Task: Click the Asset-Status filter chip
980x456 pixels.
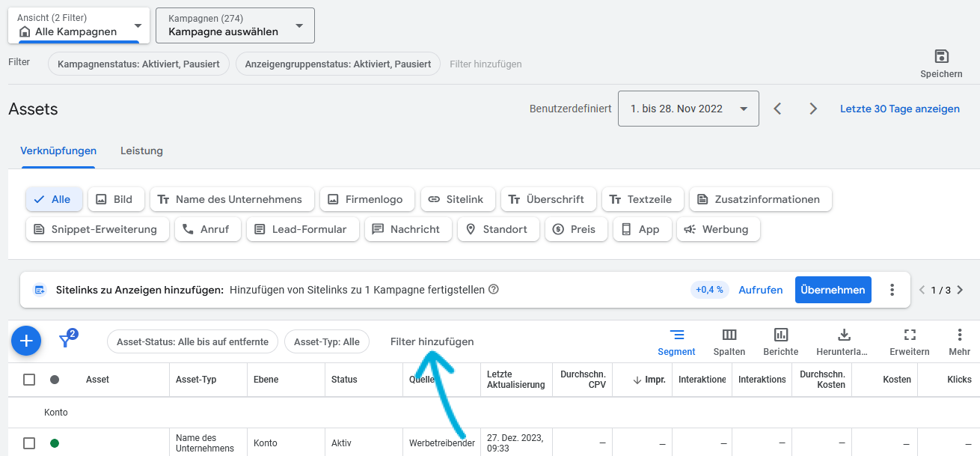Action: 193,341
